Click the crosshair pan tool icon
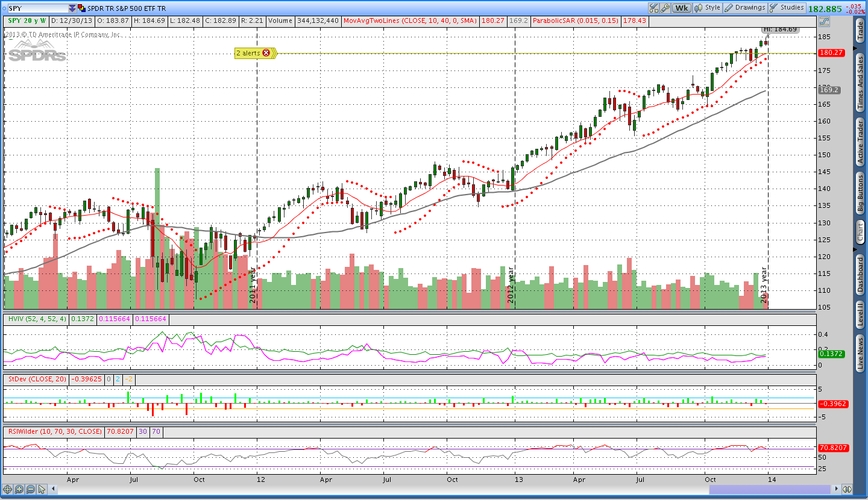Screen dimensions: 868x500 pyautogui.click(x=8, y=489)
